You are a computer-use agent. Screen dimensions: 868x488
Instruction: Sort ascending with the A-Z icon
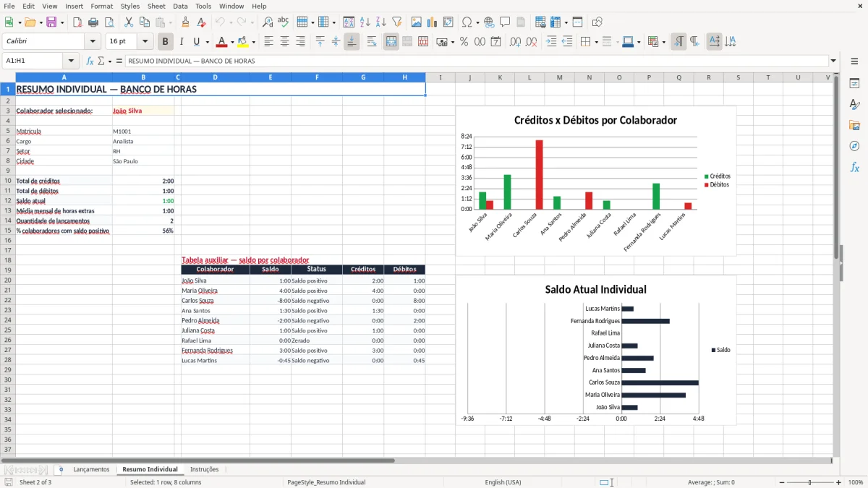coord(365,22)
